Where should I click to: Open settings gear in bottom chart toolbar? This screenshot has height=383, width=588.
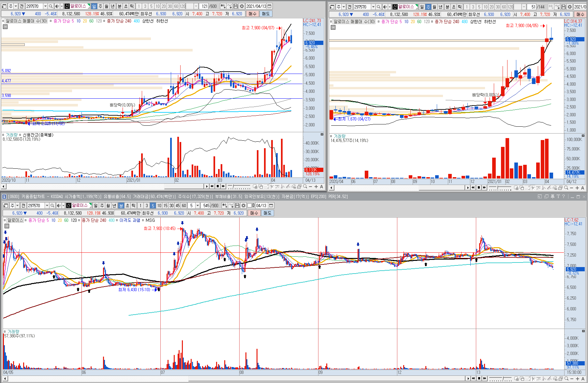tap(243, 206)
